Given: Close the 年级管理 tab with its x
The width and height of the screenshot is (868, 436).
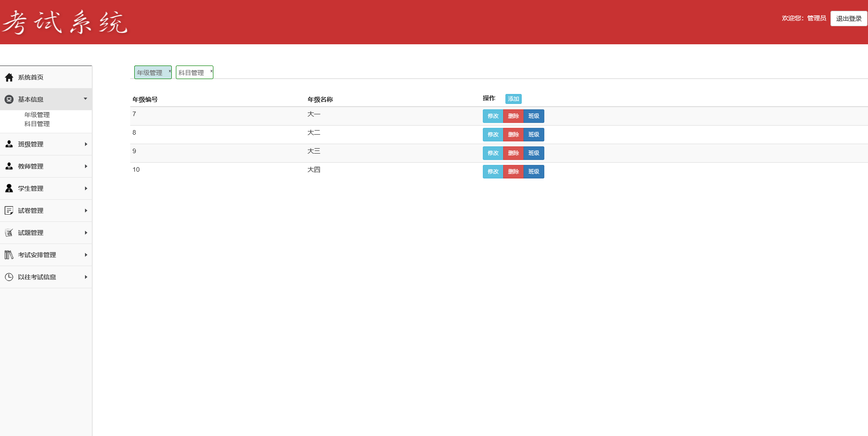Looking at the screenshot, I should [170, 71].
